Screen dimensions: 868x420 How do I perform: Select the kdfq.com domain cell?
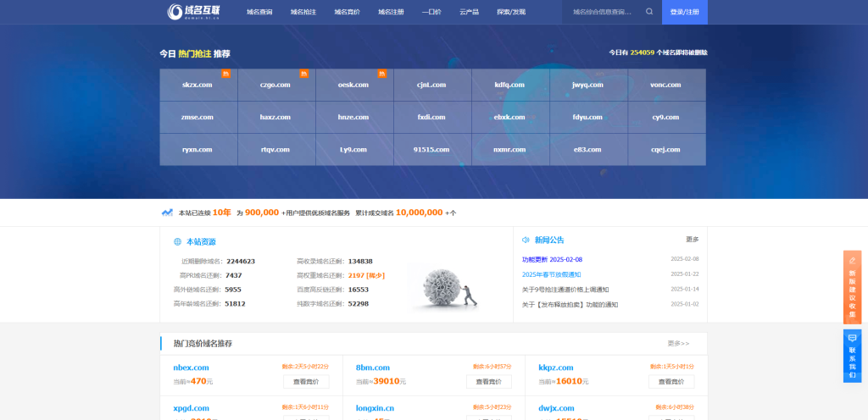[511, 86]
